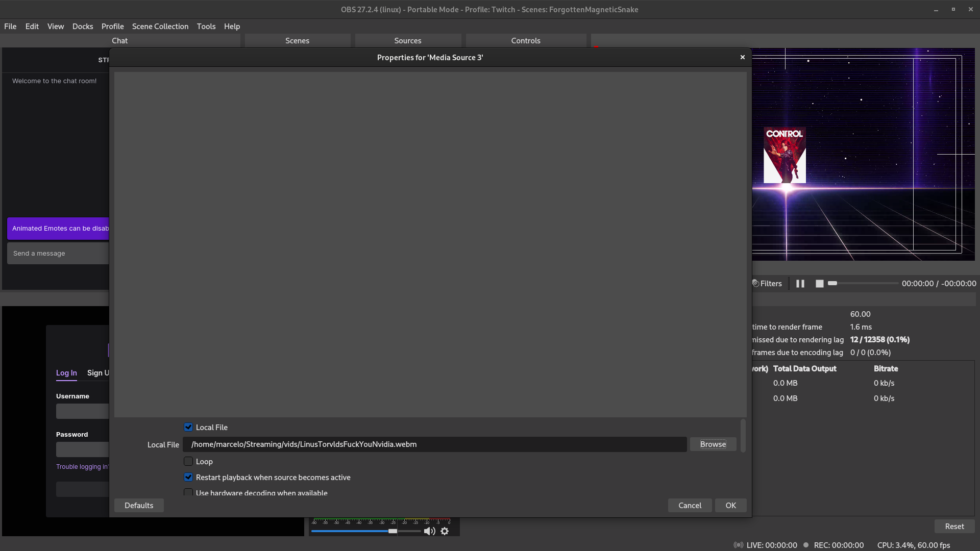
Task: Enable the Loop checkbox
Action: tap(188, 461)
